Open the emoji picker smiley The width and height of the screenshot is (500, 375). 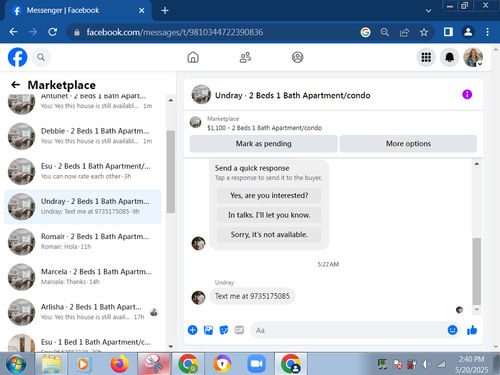452,330
